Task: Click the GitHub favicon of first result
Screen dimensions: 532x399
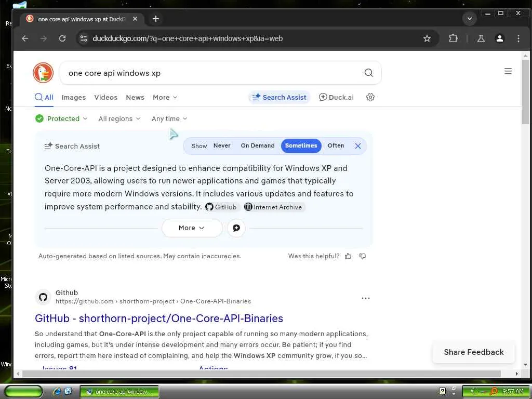Action: 43,297
